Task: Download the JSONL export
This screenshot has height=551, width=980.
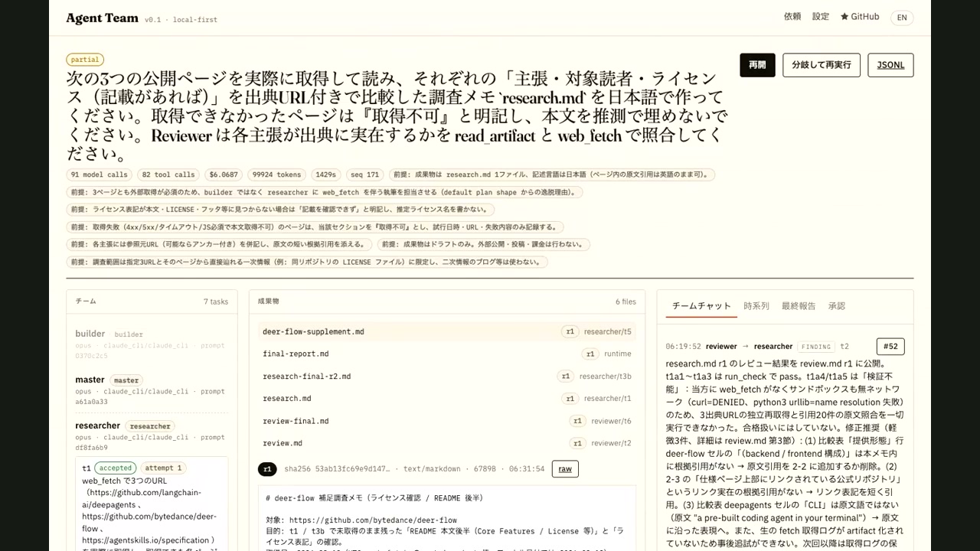Action: point(890,65)
